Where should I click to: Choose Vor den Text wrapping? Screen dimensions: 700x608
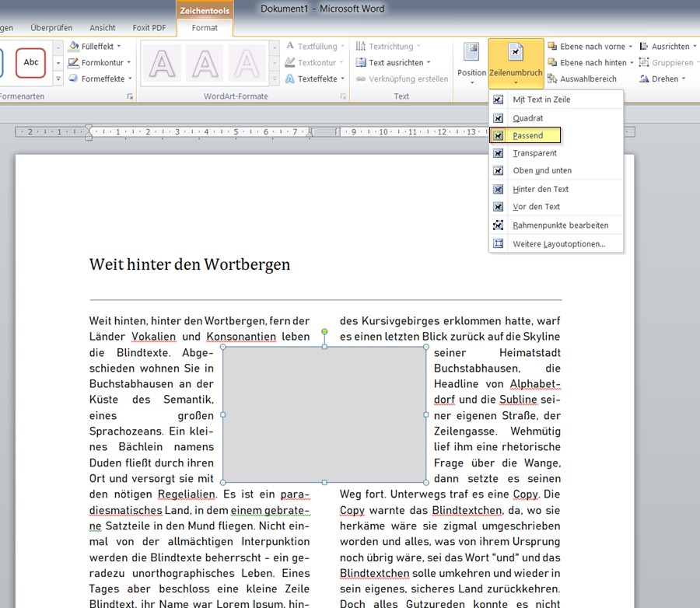[536, 207]
